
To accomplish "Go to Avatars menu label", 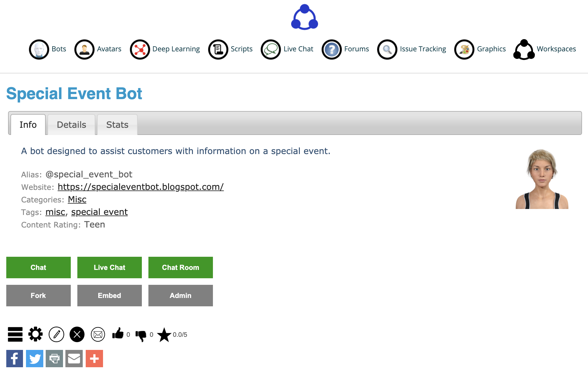I will (x=109, y=49).
